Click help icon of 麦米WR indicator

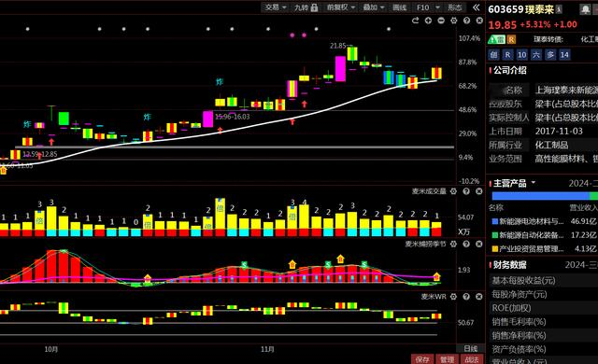[466, 297]
